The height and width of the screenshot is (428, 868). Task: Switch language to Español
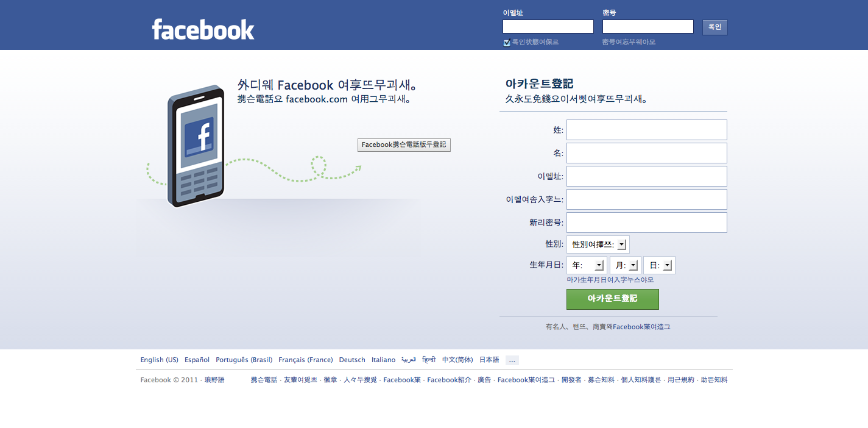tap(197, 360)
